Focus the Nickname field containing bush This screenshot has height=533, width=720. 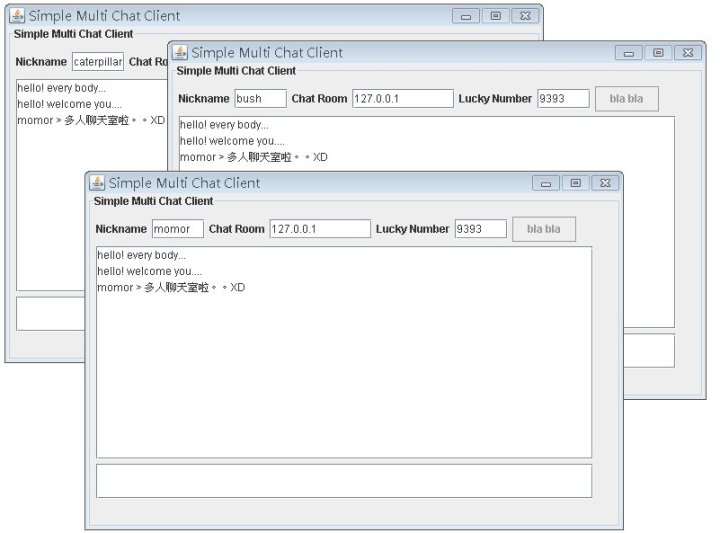(260, 99)
